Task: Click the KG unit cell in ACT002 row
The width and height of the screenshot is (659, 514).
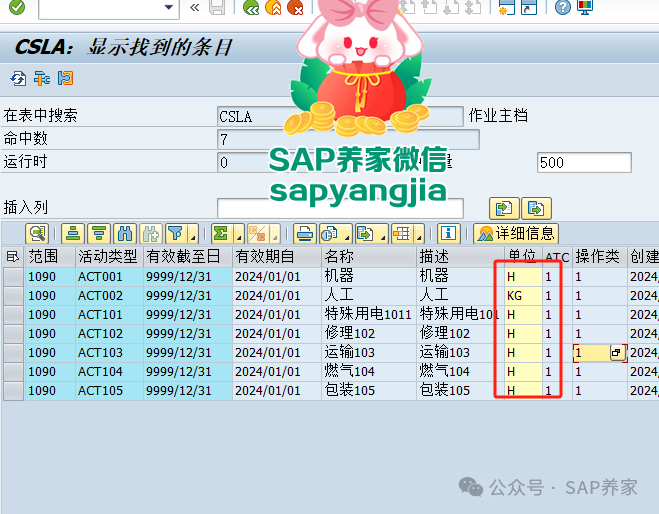Action: [523, 295]
